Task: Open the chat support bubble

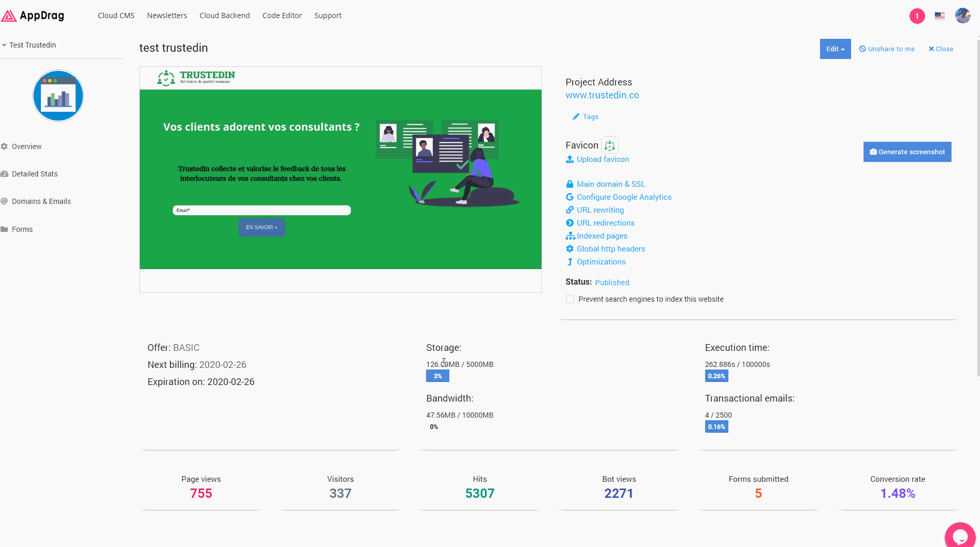Action: pyautogui.click(x=960, y=536)
